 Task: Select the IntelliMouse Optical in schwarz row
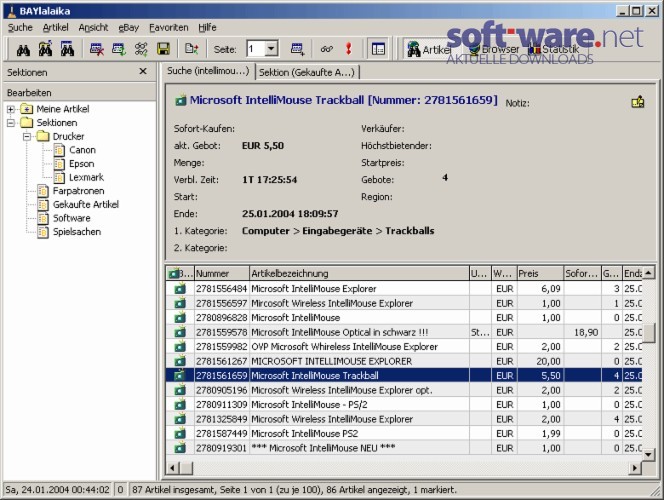click(404, 332)
